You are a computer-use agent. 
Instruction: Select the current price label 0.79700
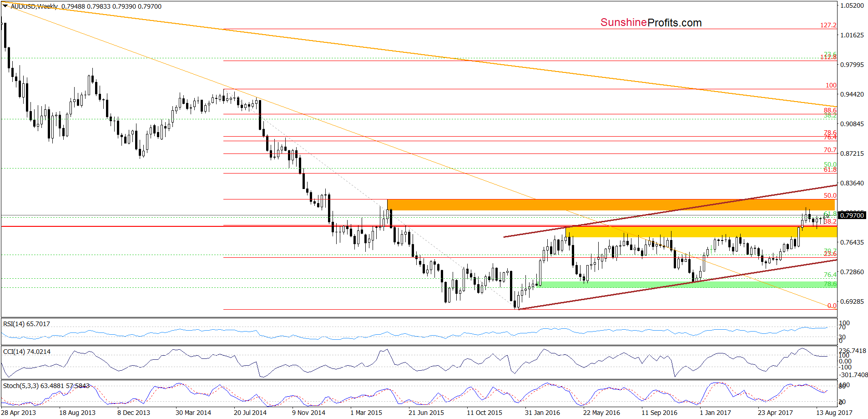[852, 215]
